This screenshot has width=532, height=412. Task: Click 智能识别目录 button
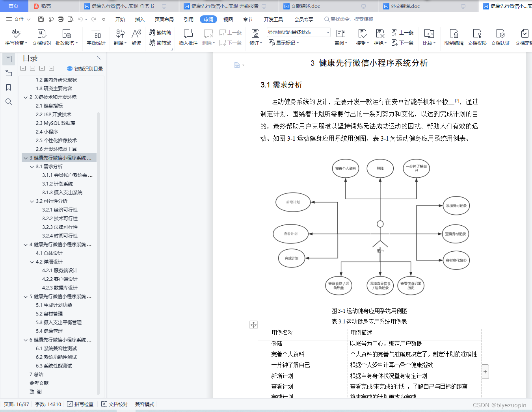click(85, 69)
